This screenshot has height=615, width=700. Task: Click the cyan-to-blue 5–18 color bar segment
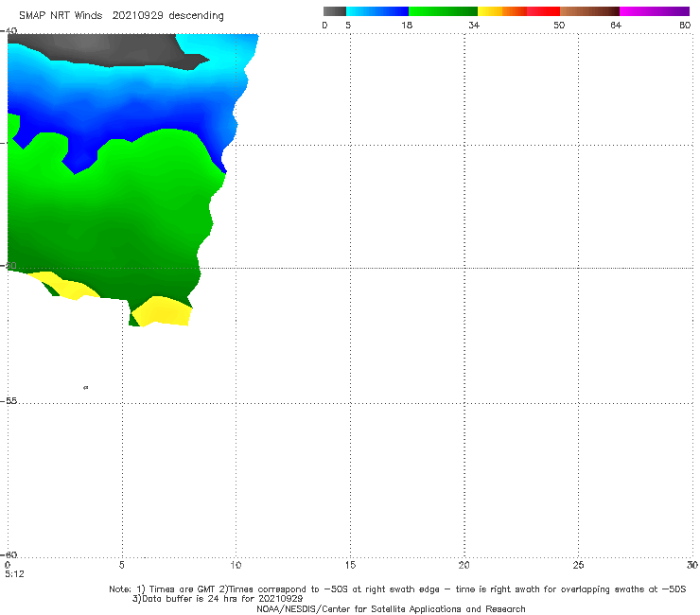(x=377, y=11)
